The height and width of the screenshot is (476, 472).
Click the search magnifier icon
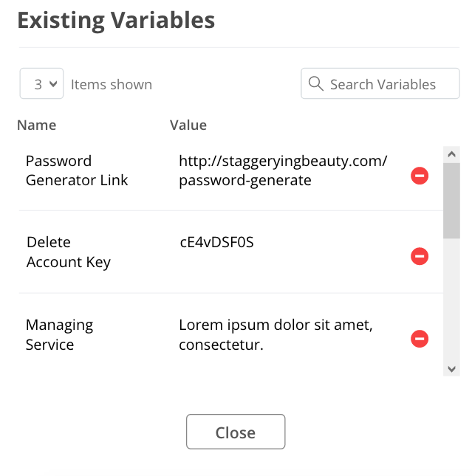point(316,83)
